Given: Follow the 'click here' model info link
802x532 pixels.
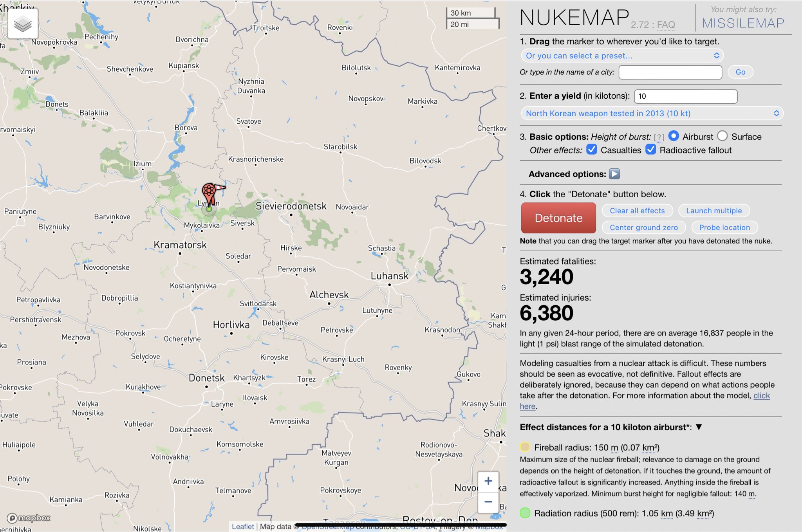Looking at the screenshot, I should click(x=762, y=395).
